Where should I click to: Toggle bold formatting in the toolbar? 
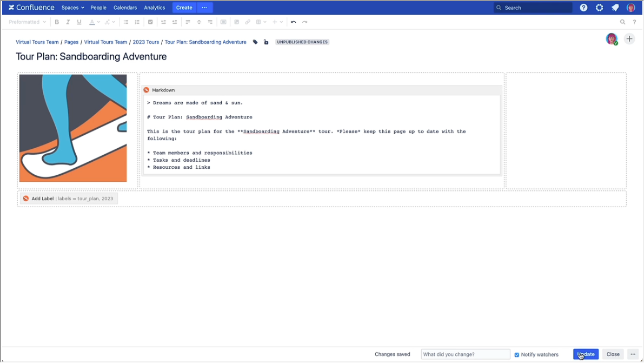pyautogui.click(x=57, y=22)
